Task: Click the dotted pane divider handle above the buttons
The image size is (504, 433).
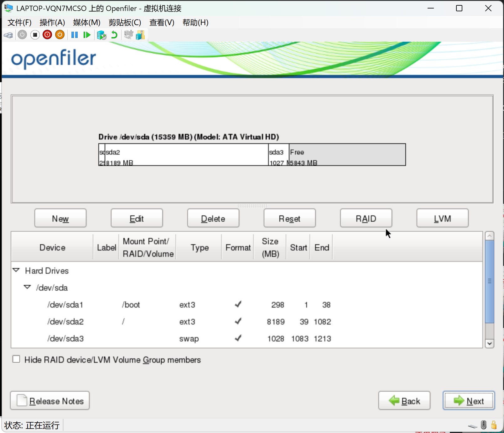Action: coord(252,206)
